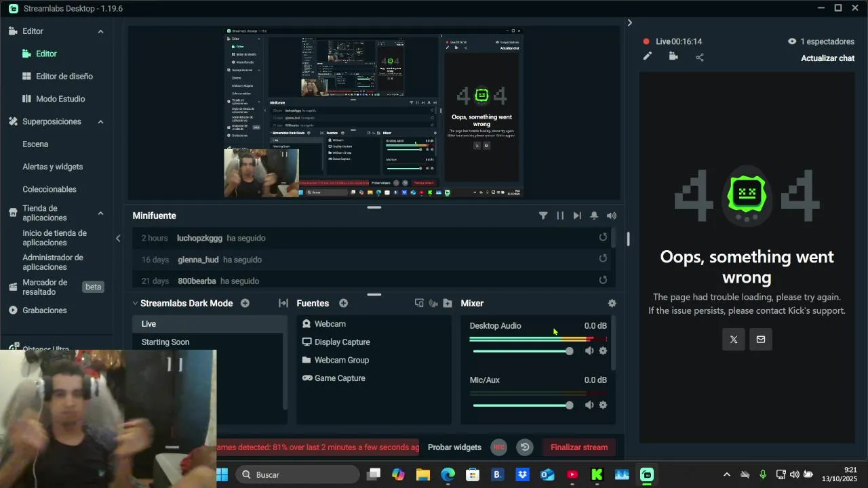Collapse the left sidebar with the arrow

[118, 238]
